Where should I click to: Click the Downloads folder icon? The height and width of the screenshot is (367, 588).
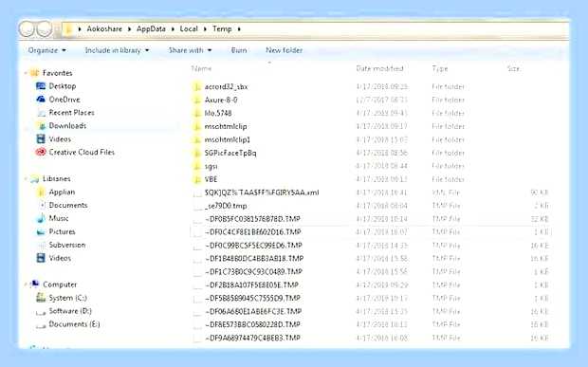tap(41, 126)
